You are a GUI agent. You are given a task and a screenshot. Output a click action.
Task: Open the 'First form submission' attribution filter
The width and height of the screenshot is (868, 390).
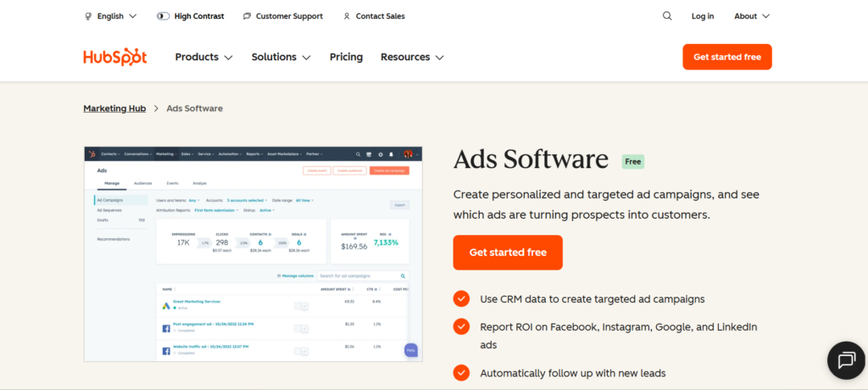[x=216, y=210]
